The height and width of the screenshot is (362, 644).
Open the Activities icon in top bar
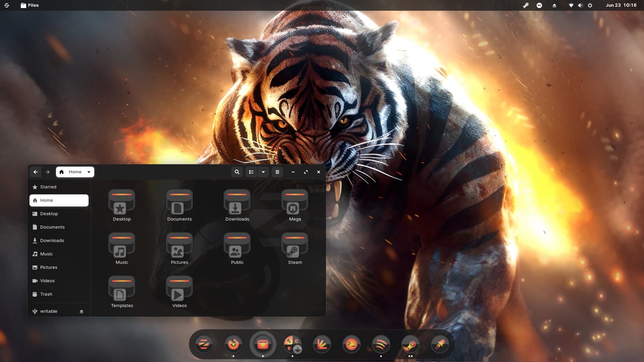(7, 5)
